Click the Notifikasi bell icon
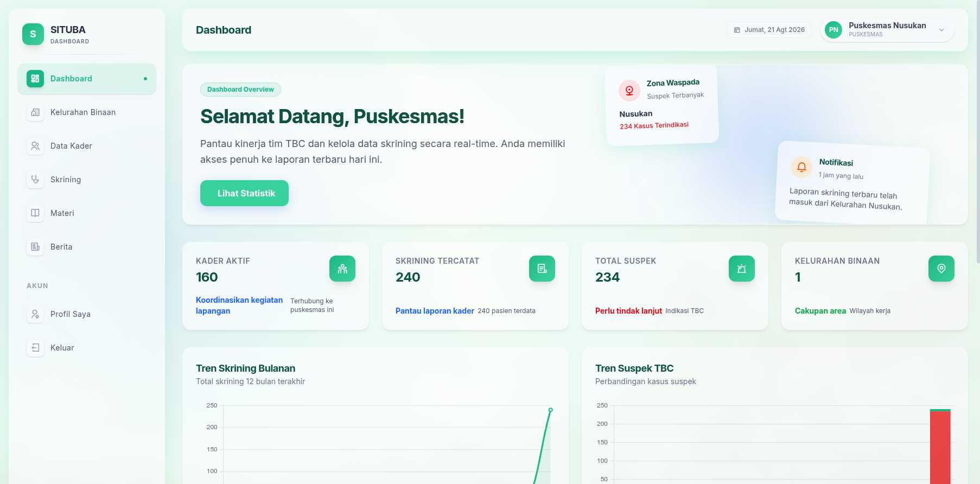The width and height of the screenshot is (980, 484). pyautogui.click(x=801, y=167)
